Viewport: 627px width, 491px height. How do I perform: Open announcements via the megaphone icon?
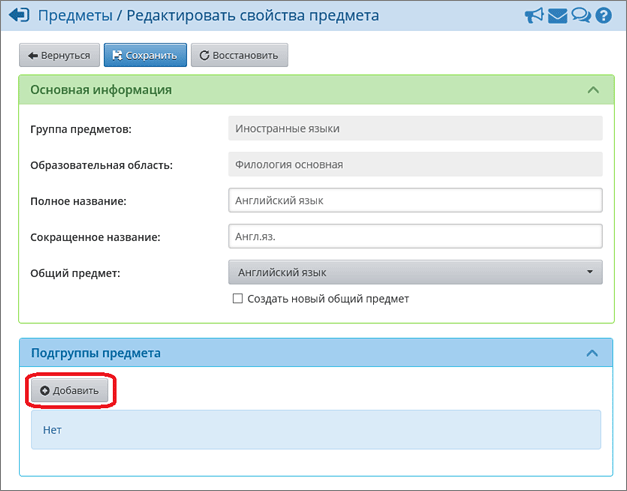(x=535, y=16)
